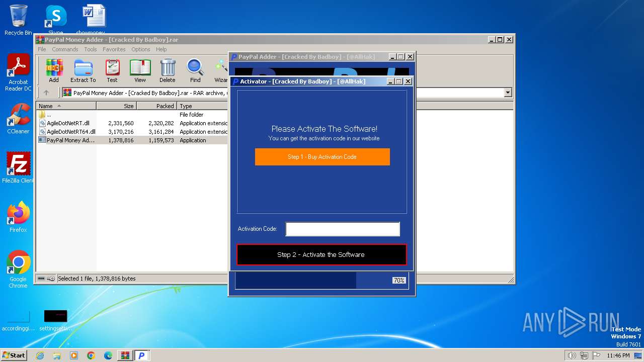Click the Activation Code input field
The image size is (644, 362).
pyautogui.click(x=343, y=229)
